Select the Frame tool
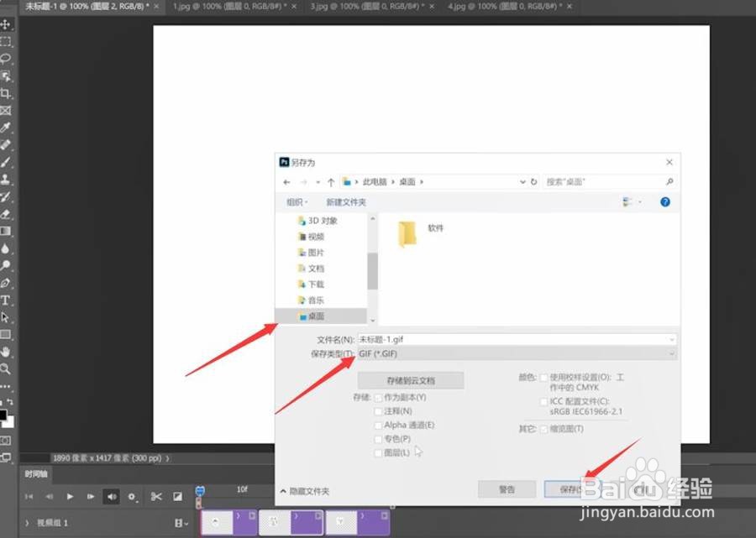Image resolution: width=756 pixels, height=538 pixels. (x=6, y=111)
